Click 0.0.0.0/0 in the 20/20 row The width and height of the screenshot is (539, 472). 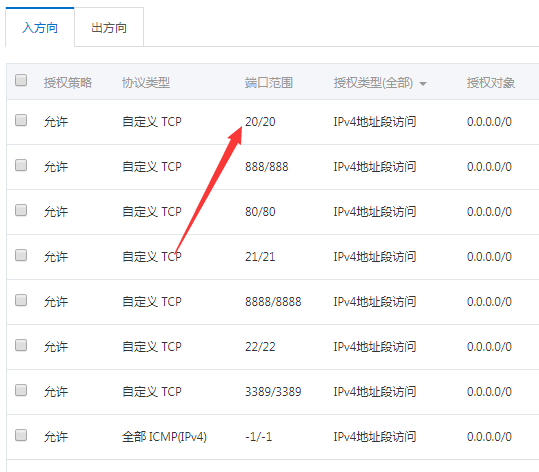489,122
